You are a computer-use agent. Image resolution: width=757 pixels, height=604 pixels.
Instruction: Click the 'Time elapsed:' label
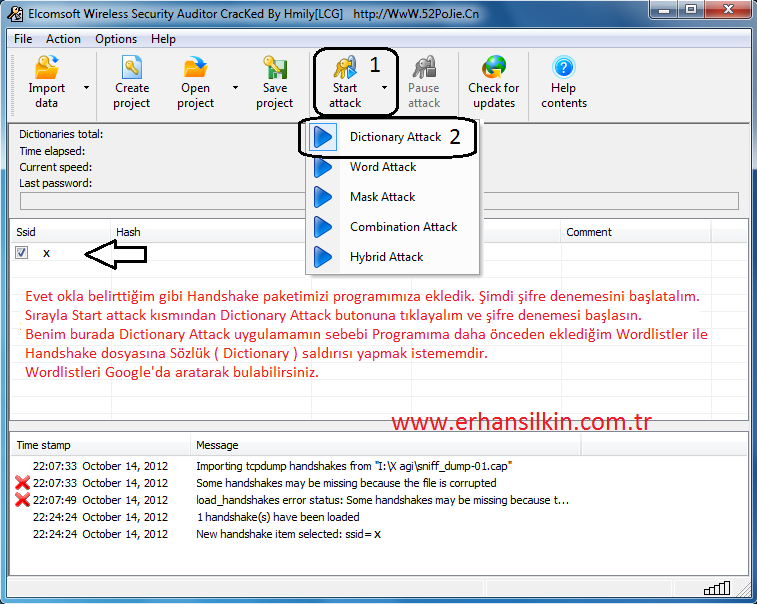point(52,151)
